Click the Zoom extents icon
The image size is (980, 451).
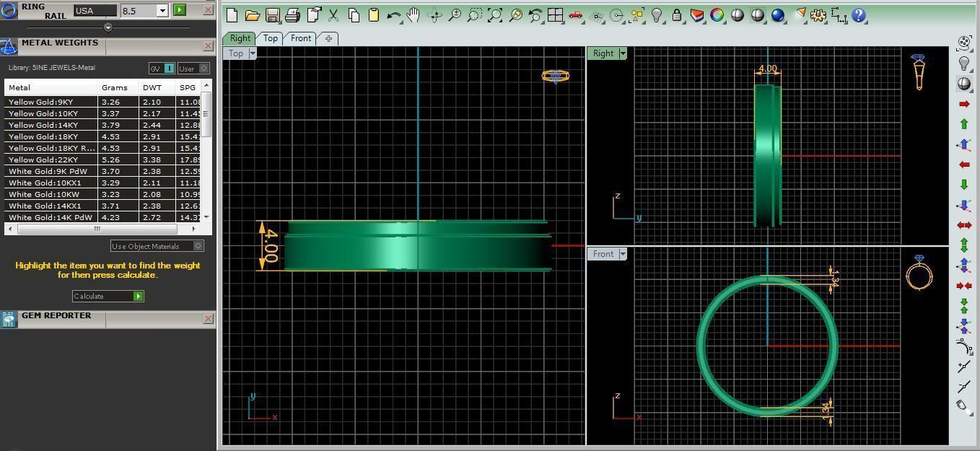click(495, 14)
